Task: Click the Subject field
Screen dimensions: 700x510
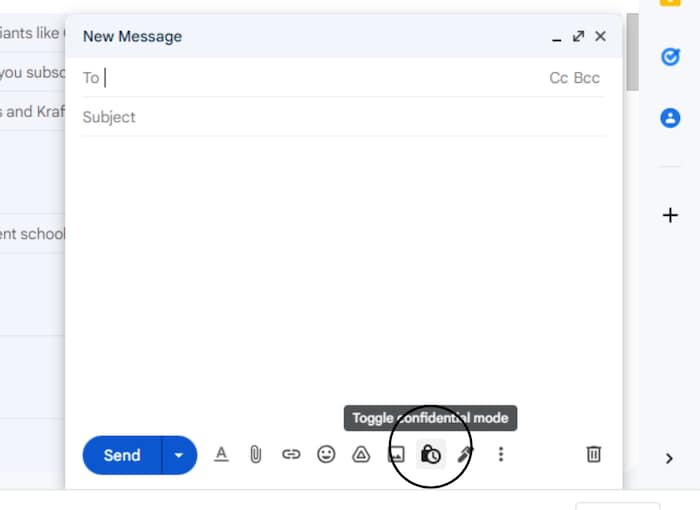Action: click(x=340, y=117)
